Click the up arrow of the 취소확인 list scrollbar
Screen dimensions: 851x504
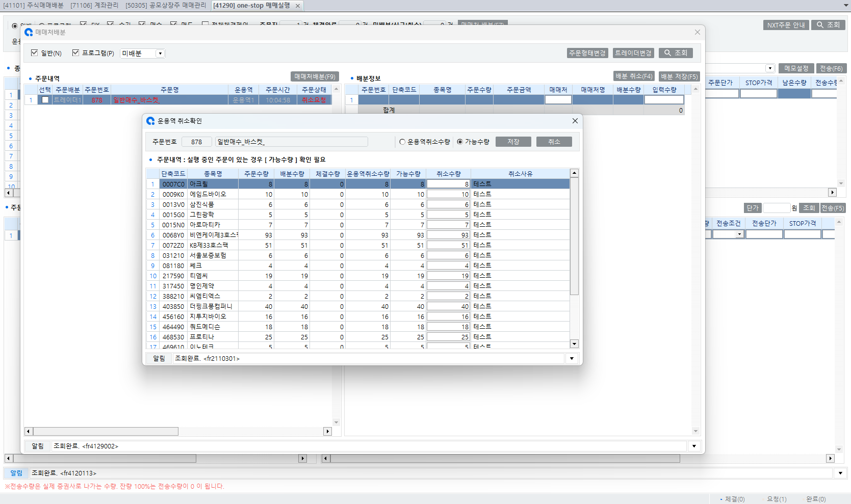tap(574, 173)
